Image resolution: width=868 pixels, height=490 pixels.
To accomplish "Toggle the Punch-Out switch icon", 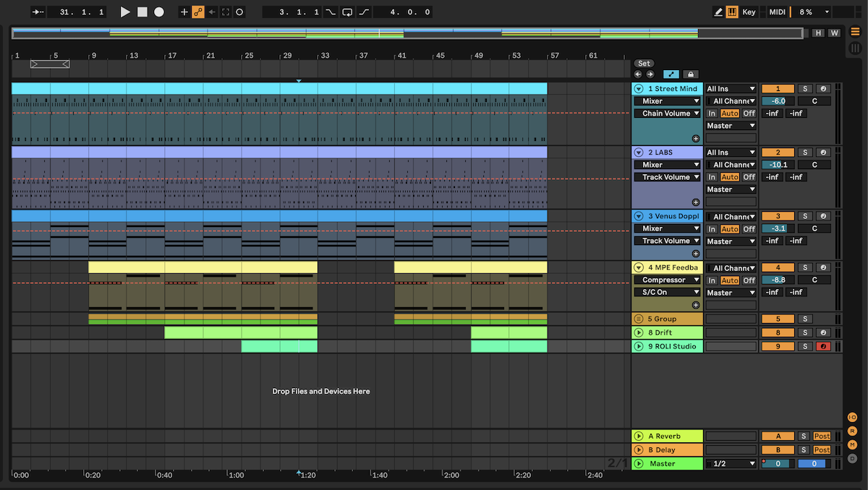I will [x=364, y=12].
